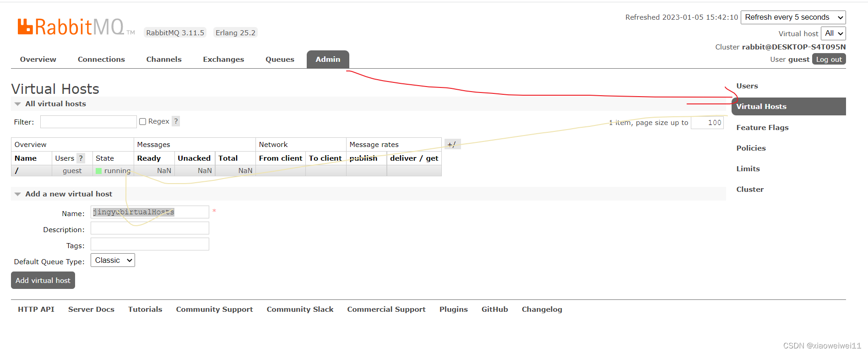Click the green running state indicator
This screenshot has height=353, width=868.
[99, 171]
